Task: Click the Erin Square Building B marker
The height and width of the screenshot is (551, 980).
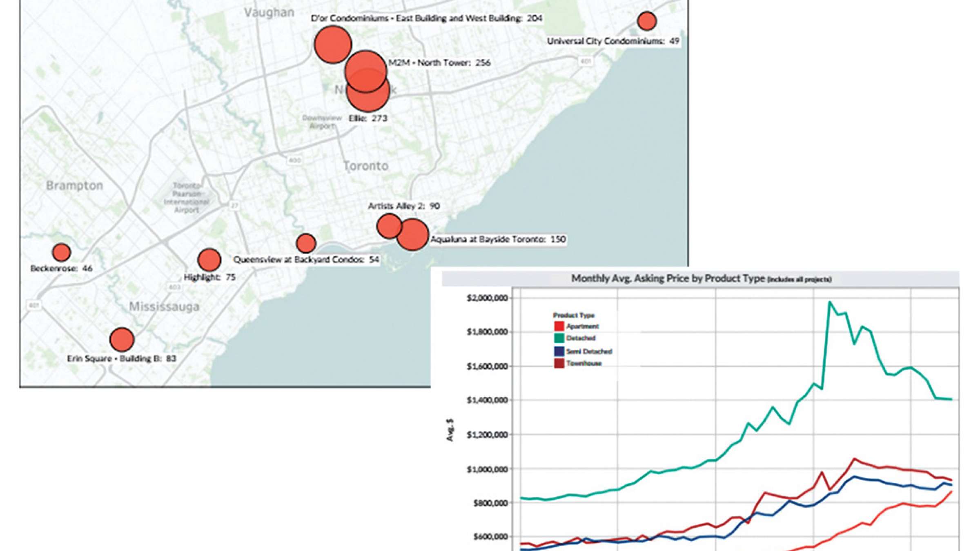Action: pos(122,339)
